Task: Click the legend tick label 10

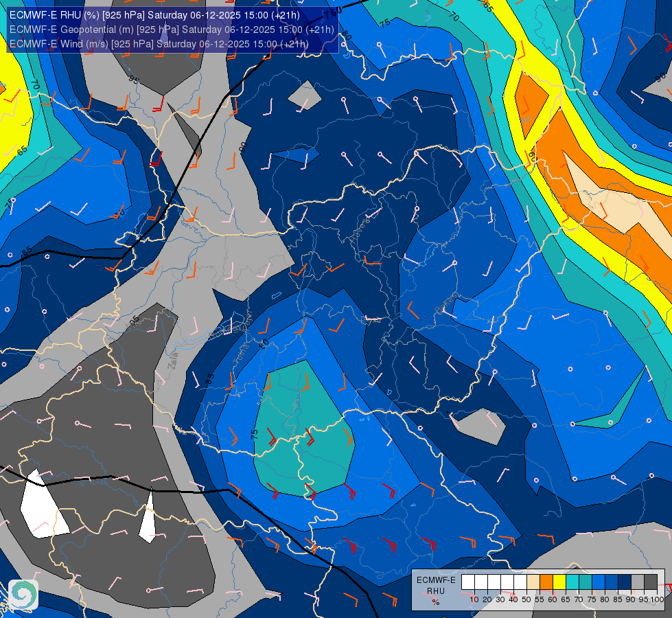Action: click(474, 599)
